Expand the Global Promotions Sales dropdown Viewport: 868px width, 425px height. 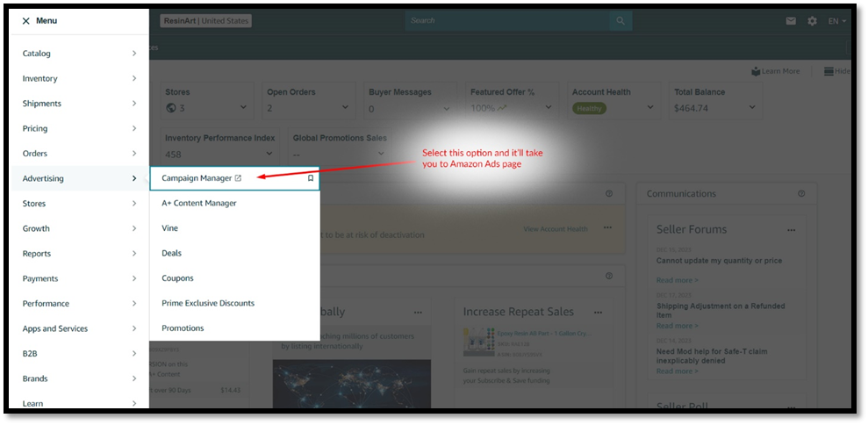click(381, 154)
